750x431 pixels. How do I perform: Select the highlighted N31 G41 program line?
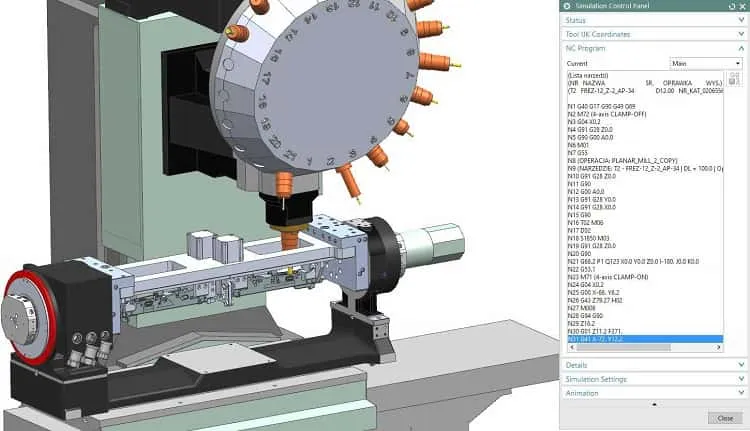click(x=645, y=339)
